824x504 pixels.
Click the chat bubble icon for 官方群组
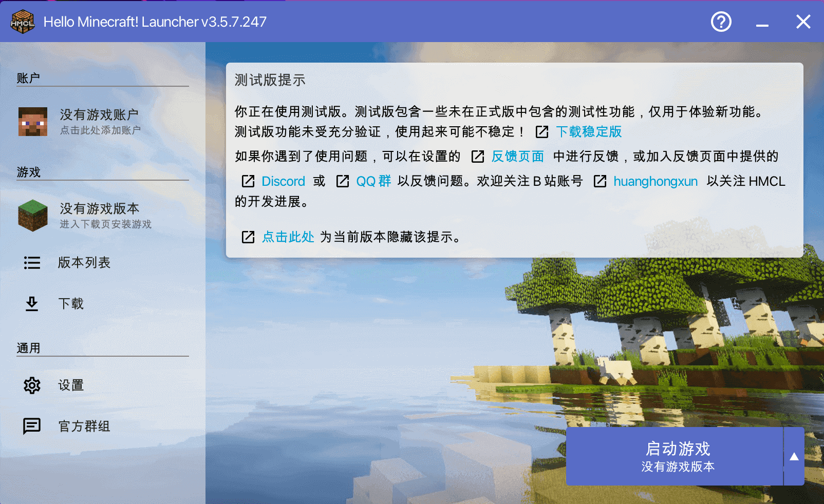pyautogui.click(x=32, y=425)
